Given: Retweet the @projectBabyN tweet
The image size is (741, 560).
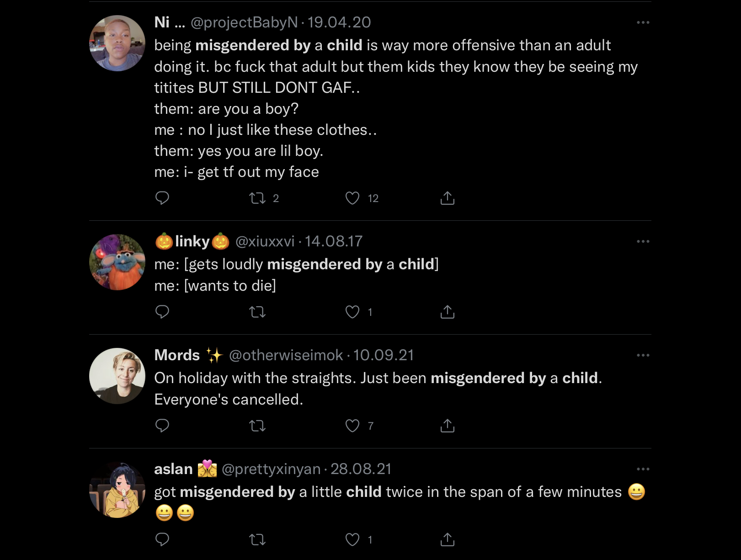Looking at the screenshot, I should click(x=257, y=198).
